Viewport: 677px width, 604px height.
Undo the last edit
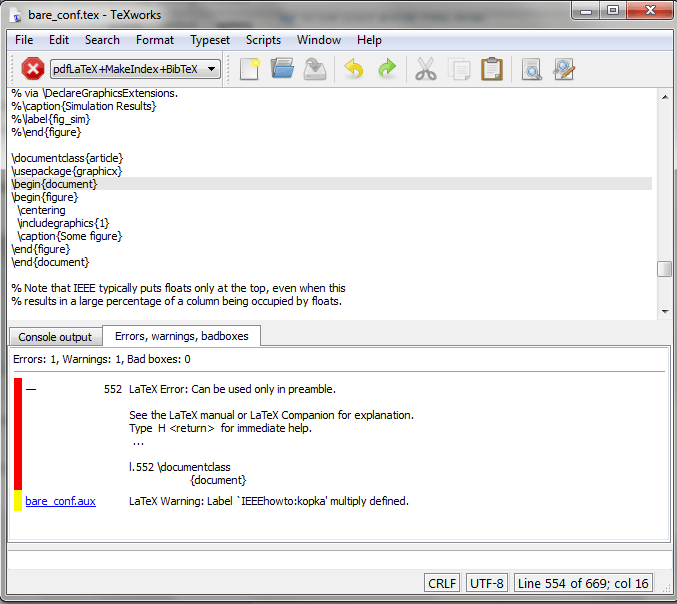pos(354,69)
